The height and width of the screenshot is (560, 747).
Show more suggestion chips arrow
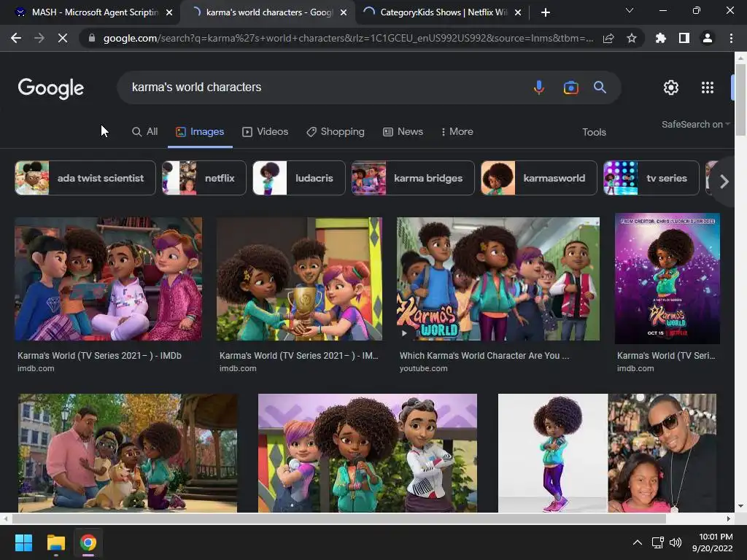[x=724, y=182]
